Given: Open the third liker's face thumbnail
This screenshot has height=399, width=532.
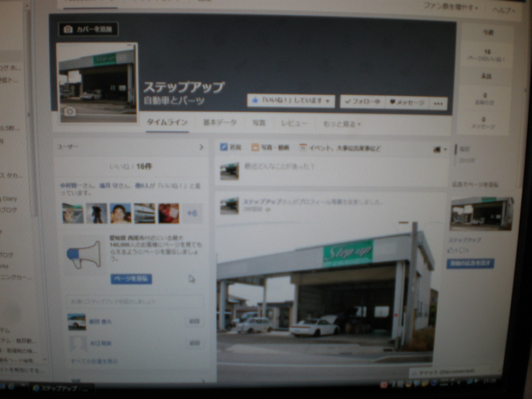Looking at the screenshot, I should click(x=120, y=213).
